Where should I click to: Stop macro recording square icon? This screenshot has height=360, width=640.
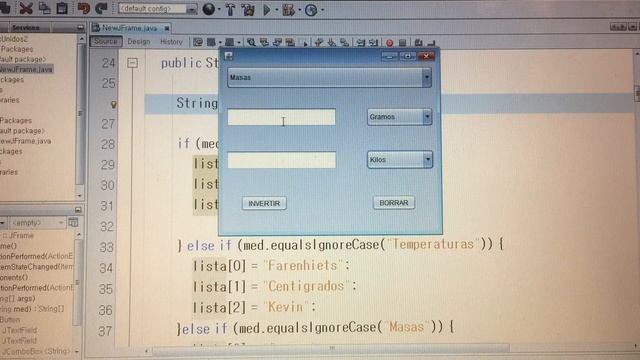click(402, 43)
